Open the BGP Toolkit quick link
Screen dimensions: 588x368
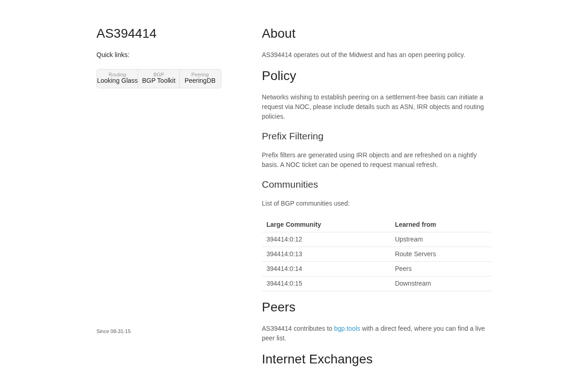(x=158, y=79)
